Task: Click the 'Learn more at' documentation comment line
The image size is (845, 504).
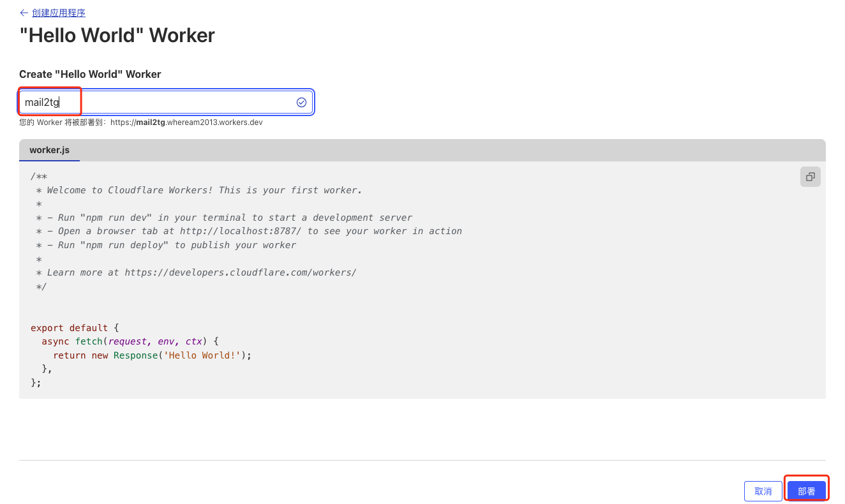Action: click(196, 272)
